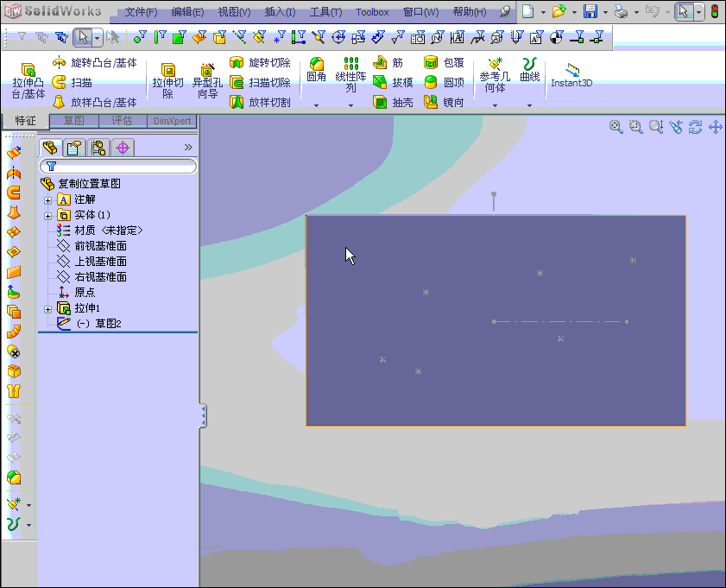Switch to the 评估 tab

[123, 121]
